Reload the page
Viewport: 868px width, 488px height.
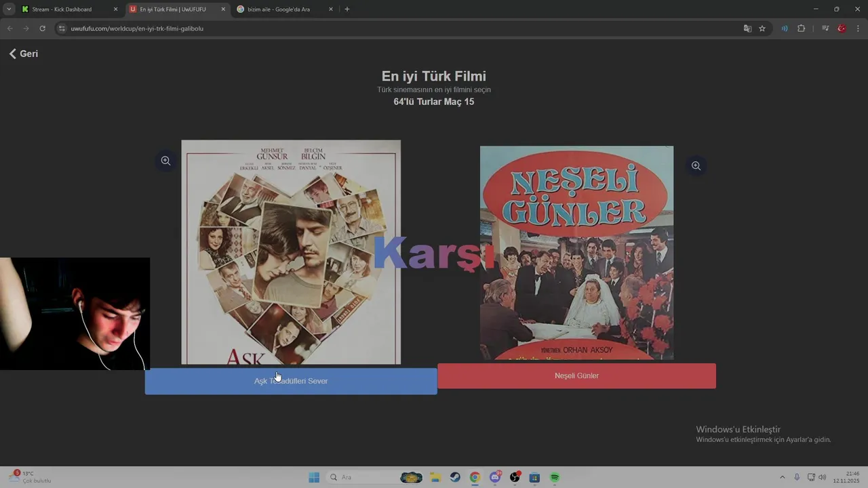(42, 28)
